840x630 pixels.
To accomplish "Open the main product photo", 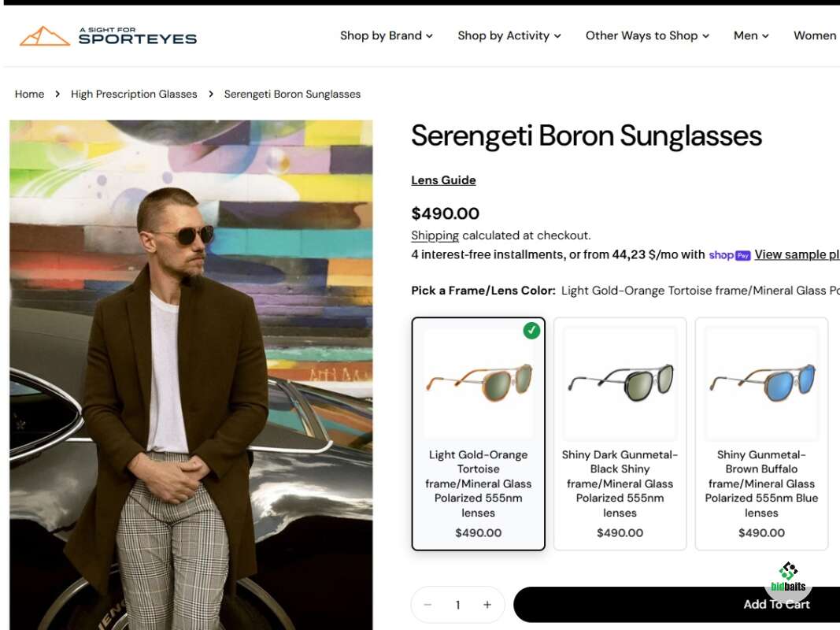I will 191,375.
